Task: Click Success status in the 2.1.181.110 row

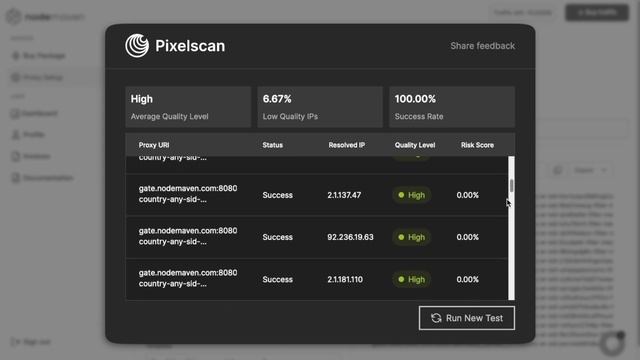Action: [x=278, y=280]
